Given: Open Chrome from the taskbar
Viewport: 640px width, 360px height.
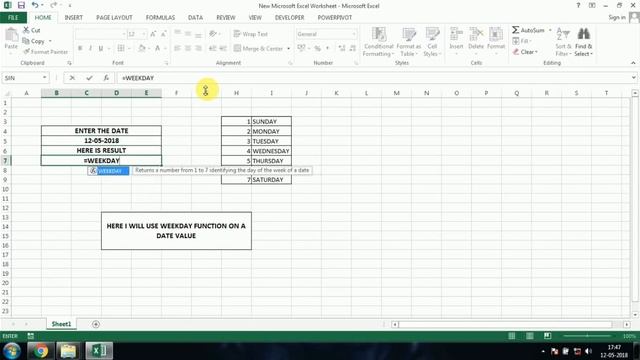Looking at the screenshot, I should (x=40, y=351).
